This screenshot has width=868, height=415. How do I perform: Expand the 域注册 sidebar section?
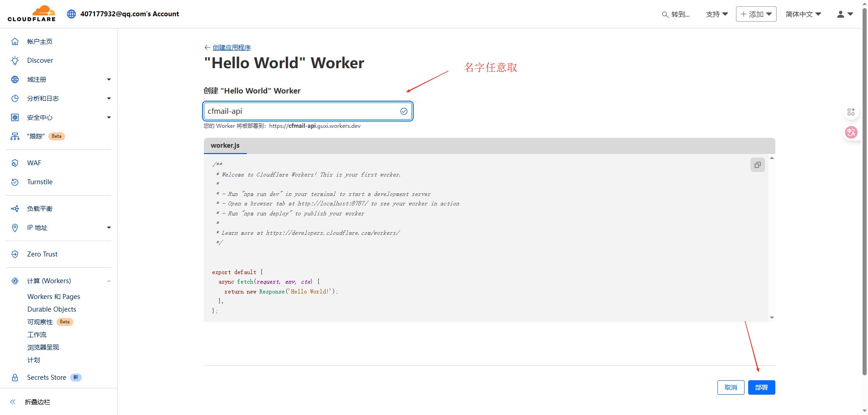[108, 79]
